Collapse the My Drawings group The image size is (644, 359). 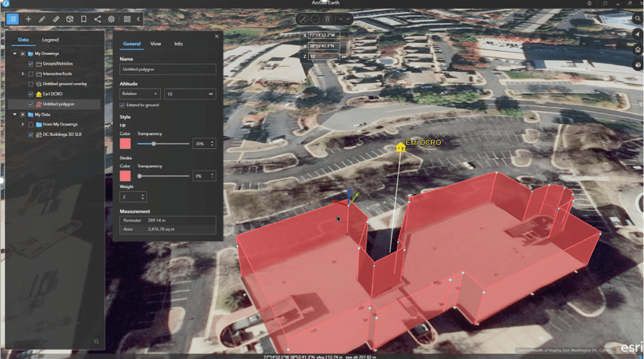click(x=15, y=54)
